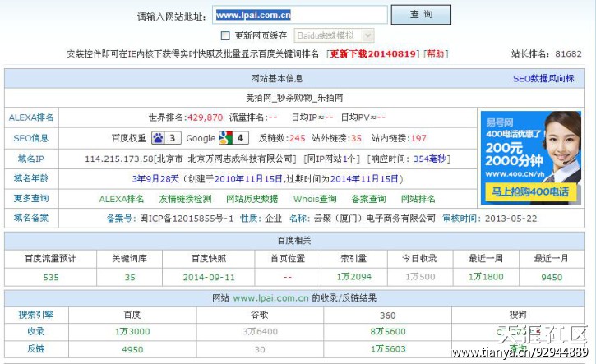Image resolution: width=596 pixels, height=364 pixels.
Task: Open the 网站历史数据 link
Action: [x=252, y=199]
